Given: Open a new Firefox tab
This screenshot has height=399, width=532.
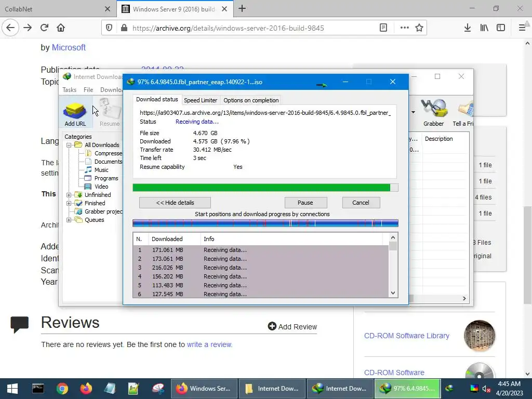Looking at the screenshot, I should pos(242,8).
